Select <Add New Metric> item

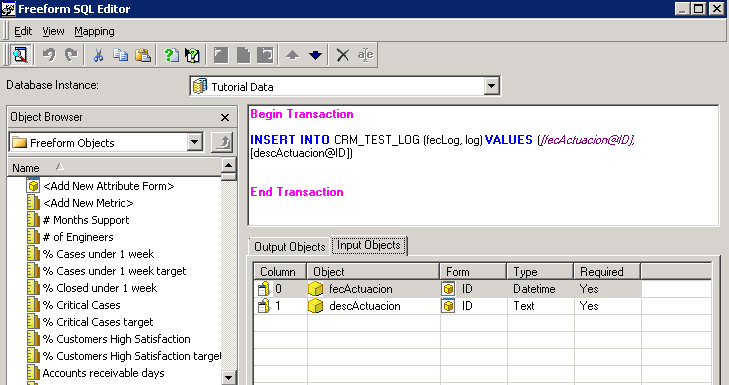coord(88,203)
